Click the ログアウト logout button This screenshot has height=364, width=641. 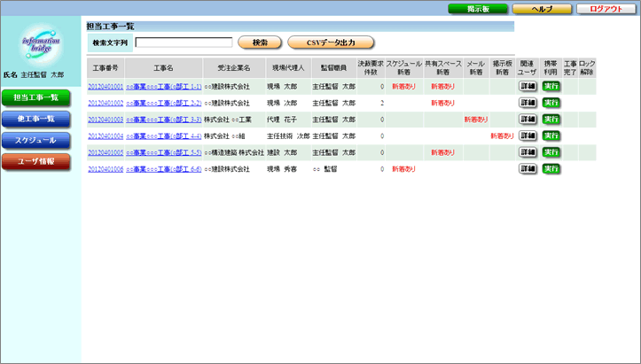(x=606, y=8)
